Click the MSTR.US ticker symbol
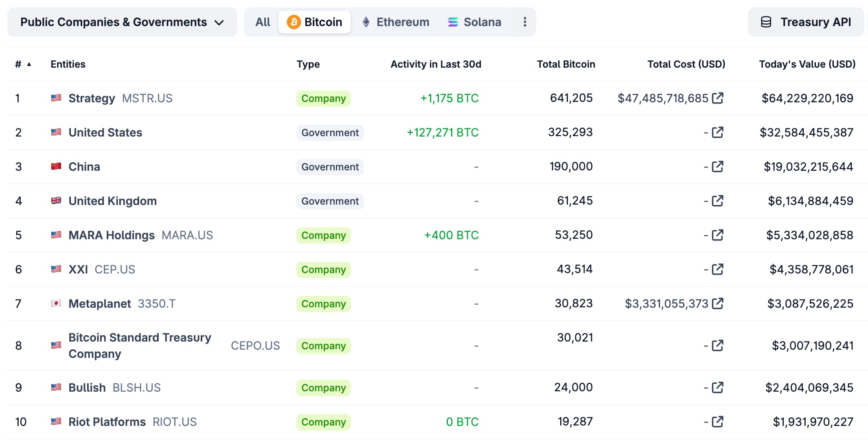This screenshot has width=868, height=441. [147, 98]
